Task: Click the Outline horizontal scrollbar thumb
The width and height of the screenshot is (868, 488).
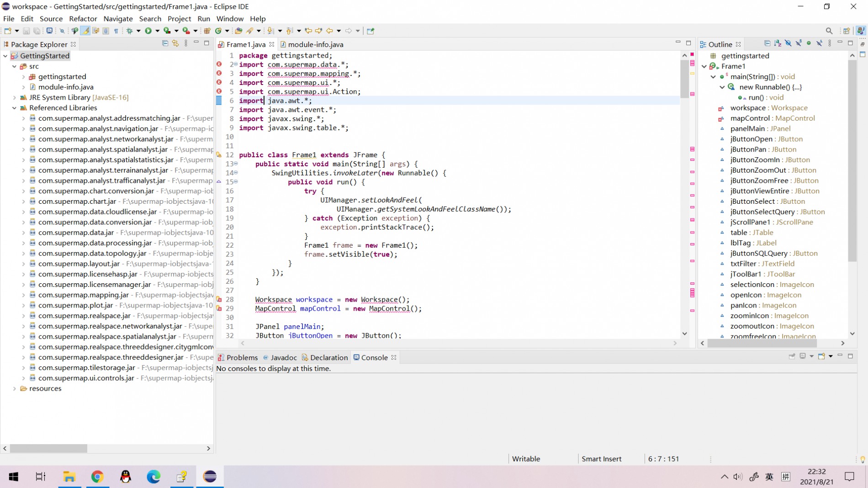Action: (762, 343)
